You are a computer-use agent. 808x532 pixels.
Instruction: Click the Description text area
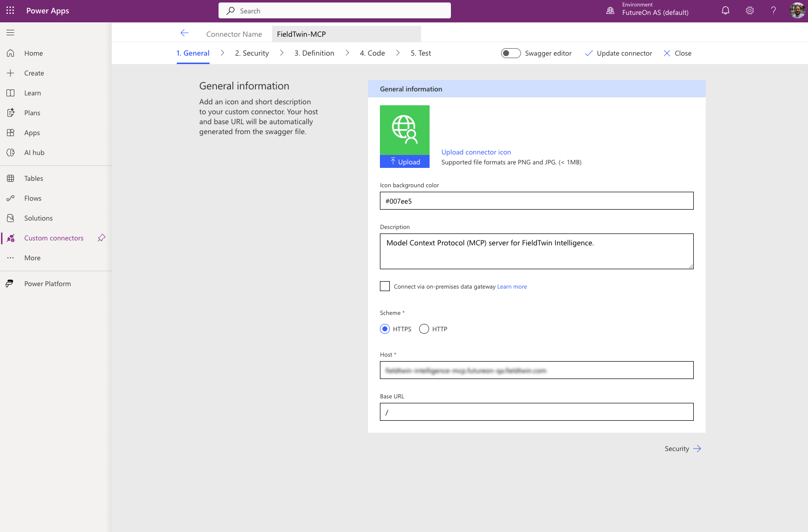pyautogui.click(x=536, y=251)
